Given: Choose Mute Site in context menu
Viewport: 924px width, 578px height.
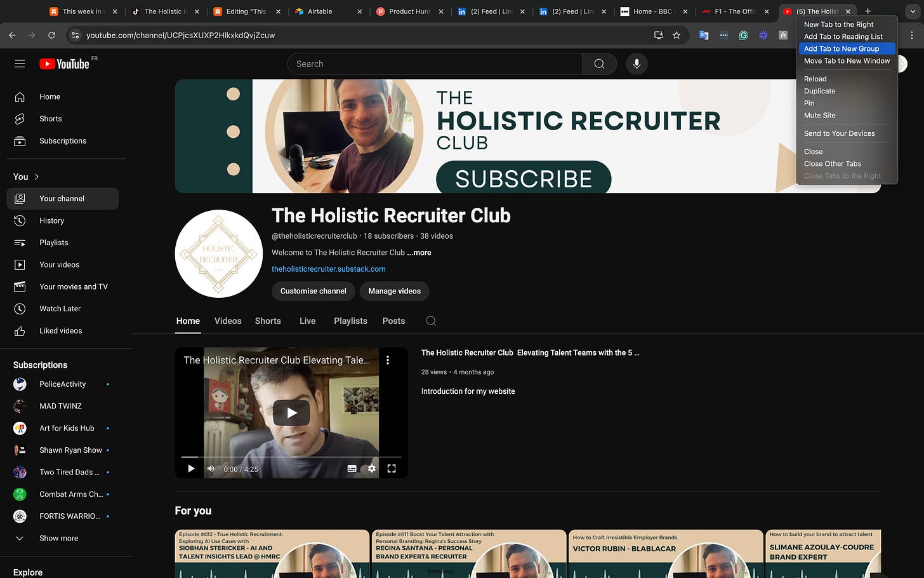Looking at the screenshot, I should click(x=847, y=115).
